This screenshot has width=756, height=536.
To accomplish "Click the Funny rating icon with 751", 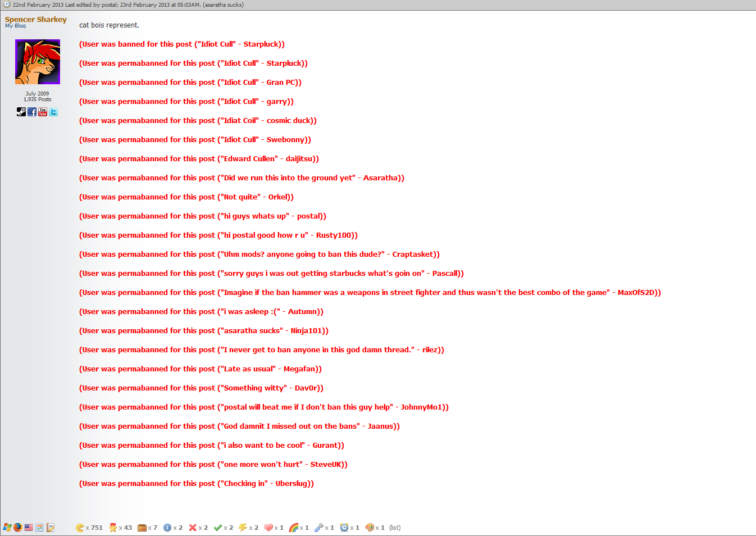I will (x=80, y=528).
